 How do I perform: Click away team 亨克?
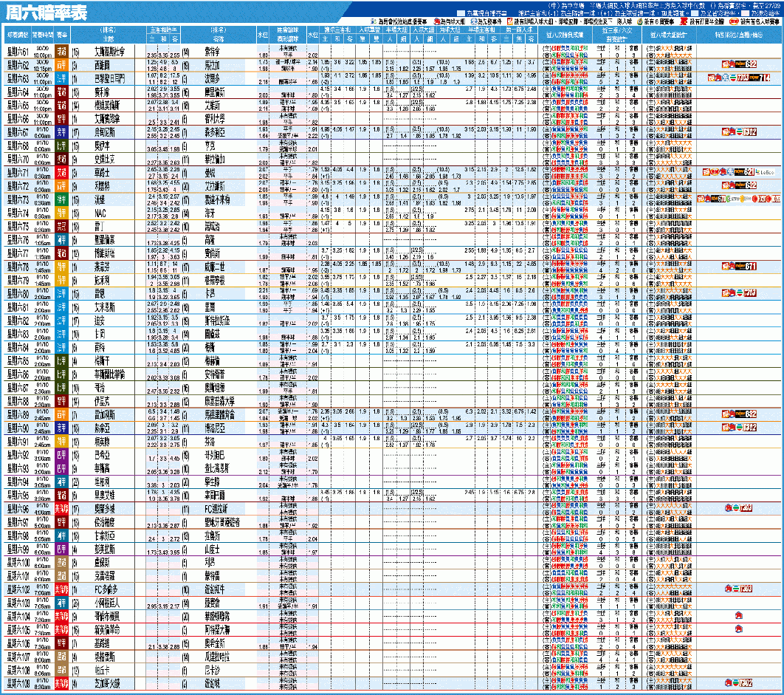210,145
